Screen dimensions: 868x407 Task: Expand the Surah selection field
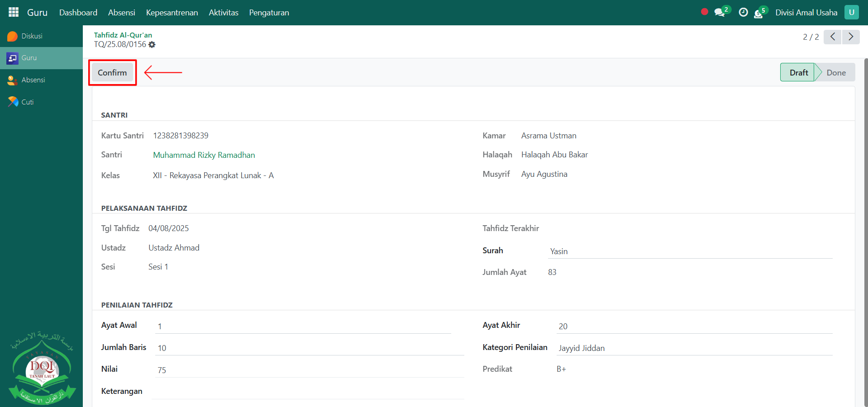[x=689, y=251]
